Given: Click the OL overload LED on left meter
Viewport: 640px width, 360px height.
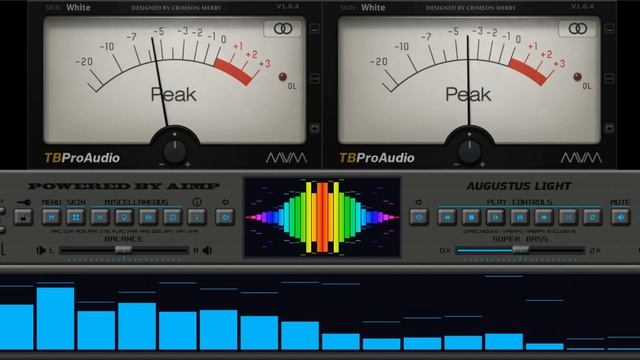Looking at the screenshot, I should coord(282,77).
